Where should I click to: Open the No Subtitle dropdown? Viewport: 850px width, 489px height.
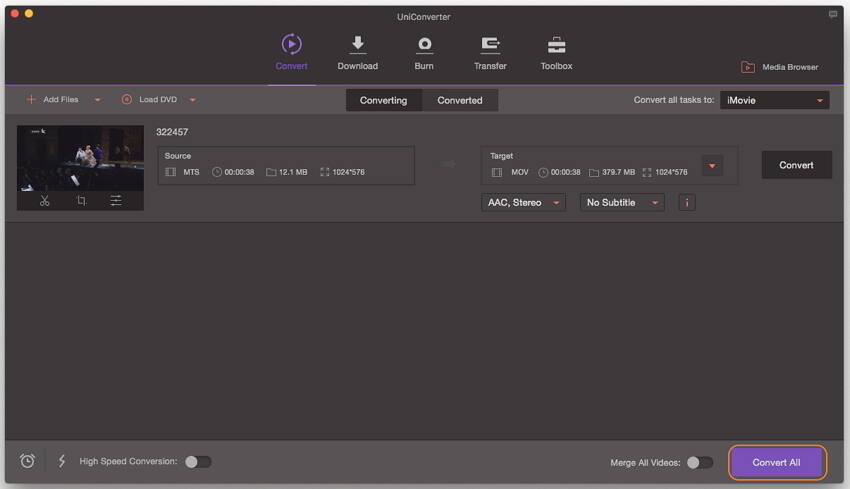click(x=622, y=202)
